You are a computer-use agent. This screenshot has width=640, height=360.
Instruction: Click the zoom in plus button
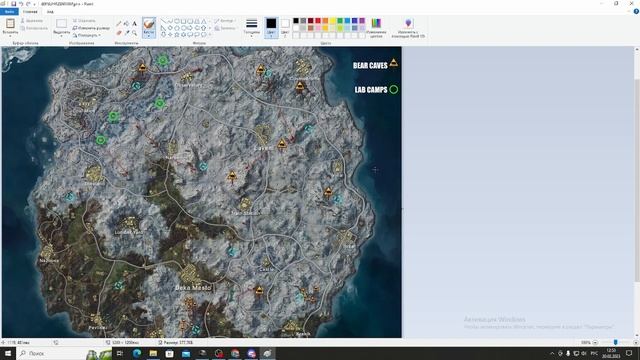tap(636, 342)
